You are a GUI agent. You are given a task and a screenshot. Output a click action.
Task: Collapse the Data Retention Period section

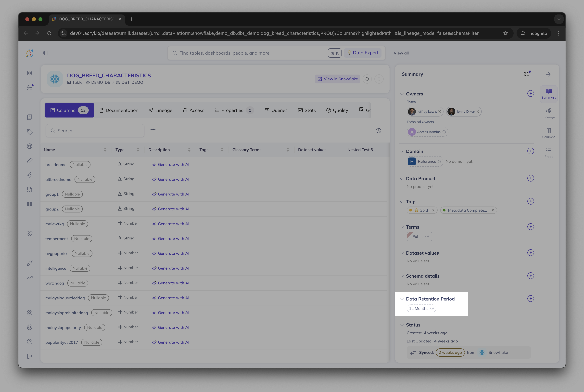[402, 299]
